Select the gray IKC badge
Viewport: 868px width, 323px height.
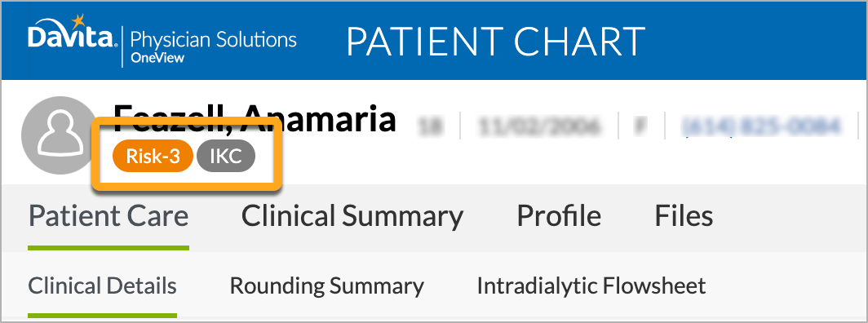coord(226,157)
